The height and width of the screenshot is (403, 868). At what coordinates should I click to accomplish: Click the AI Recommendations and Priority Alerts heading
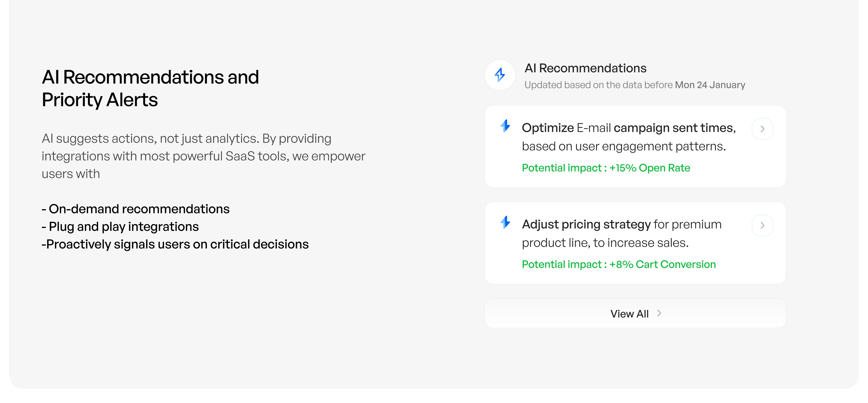[x=150, y=88]
